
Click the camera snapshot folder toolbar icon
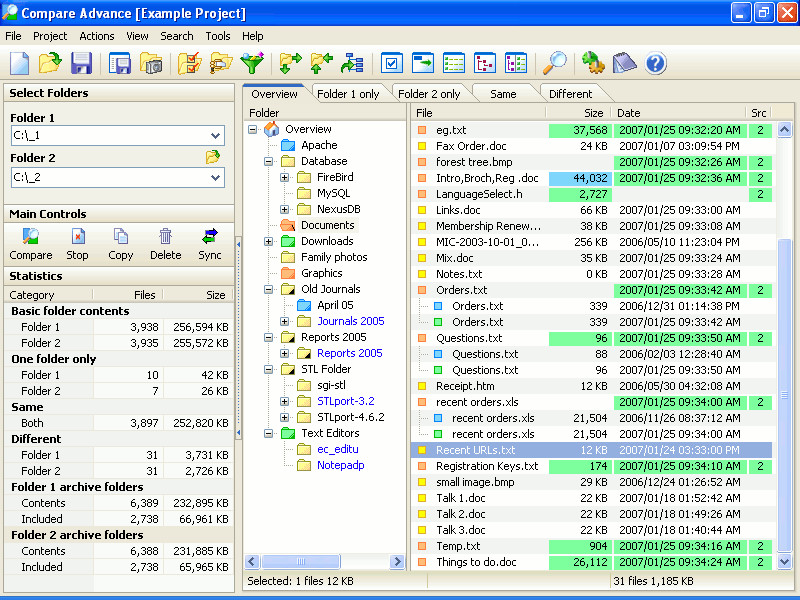151,64
